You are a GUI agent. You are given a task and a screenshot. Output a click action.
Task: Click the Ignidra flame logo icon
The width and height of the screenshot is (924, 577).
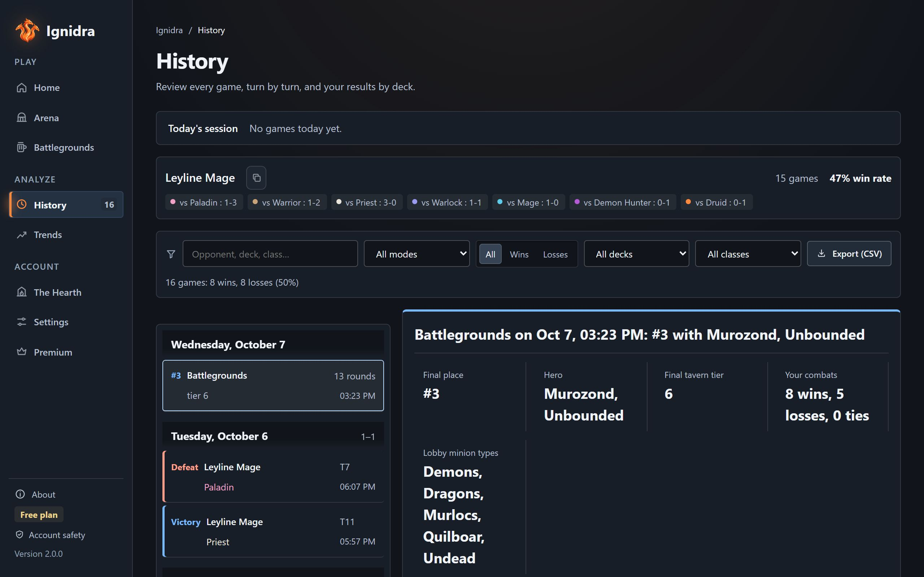tap(27, 31)
